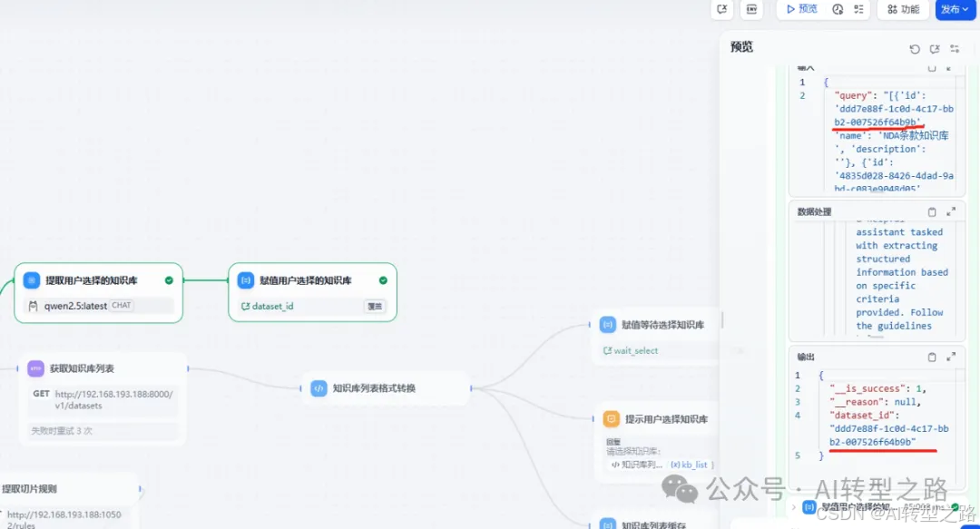Toggle the success checkmark on 提取用户选择的知识库 node
The image size is (980, 529).
(169, 279)
